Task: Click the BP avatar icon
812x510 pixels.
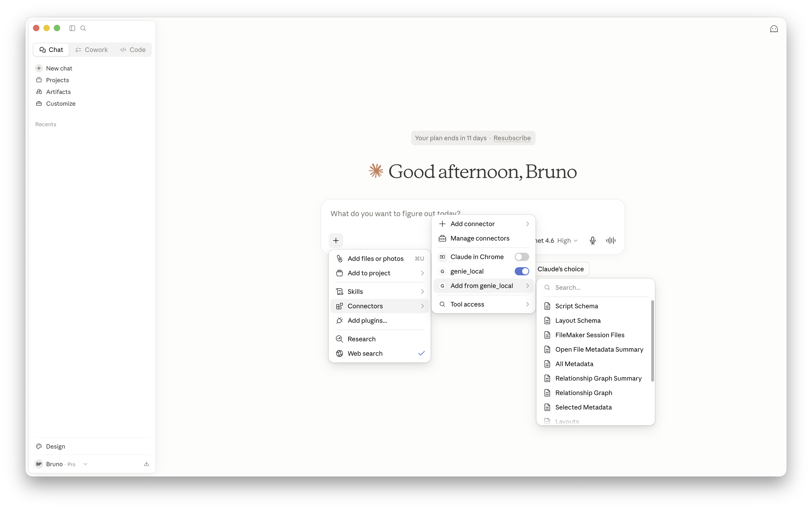Action: pos(39,464)
